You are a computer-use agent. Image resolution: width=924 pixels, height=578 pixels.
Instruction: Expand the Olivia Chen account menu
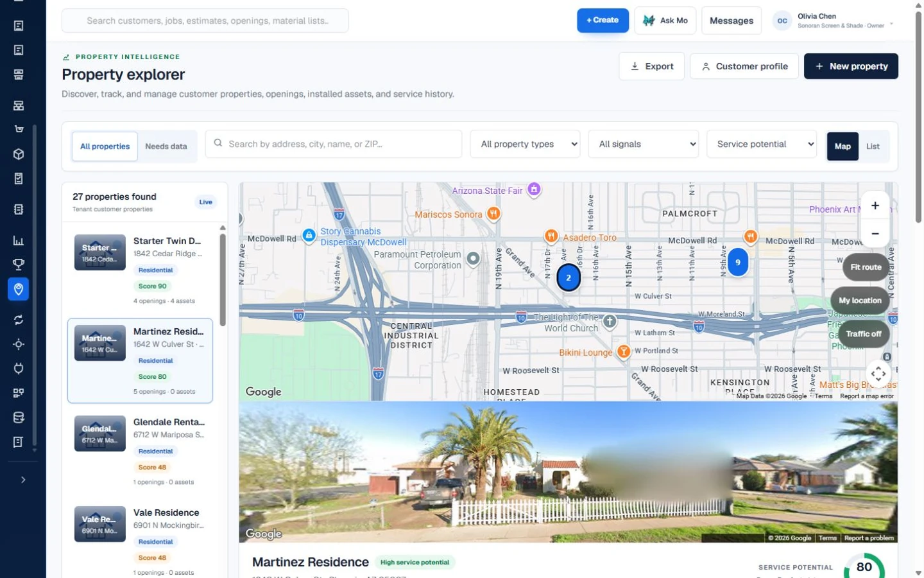click(834, 21)
